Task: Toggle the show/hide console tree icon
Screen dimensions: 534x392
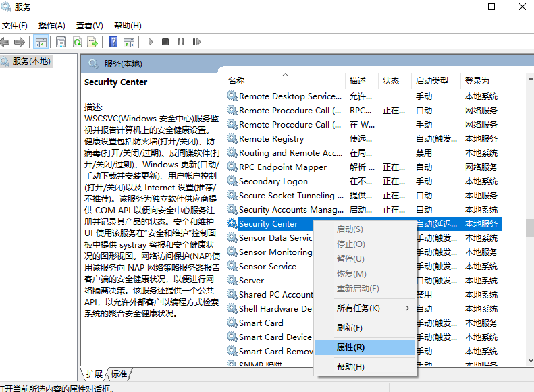Action: pos(41,42)
